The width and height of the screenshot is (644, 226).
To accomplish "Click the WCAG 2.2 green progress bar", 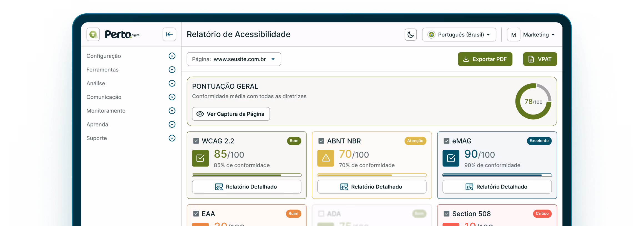I will [246, 175].
